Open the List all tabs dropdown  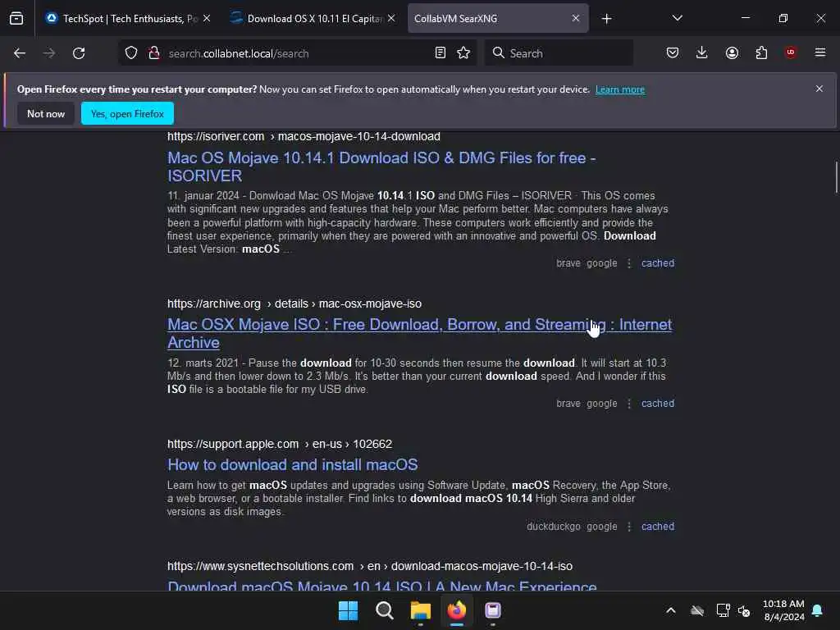click(x=677, y=18)
